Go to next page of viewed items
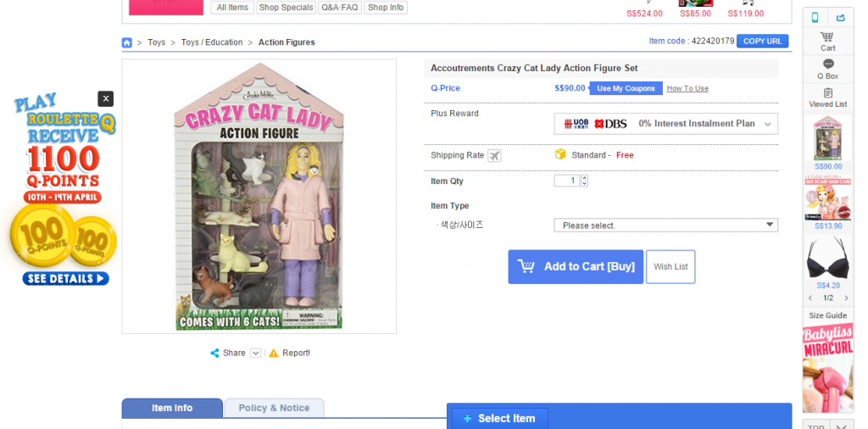The height and width of the screenshot is (429, 868). 845,298
